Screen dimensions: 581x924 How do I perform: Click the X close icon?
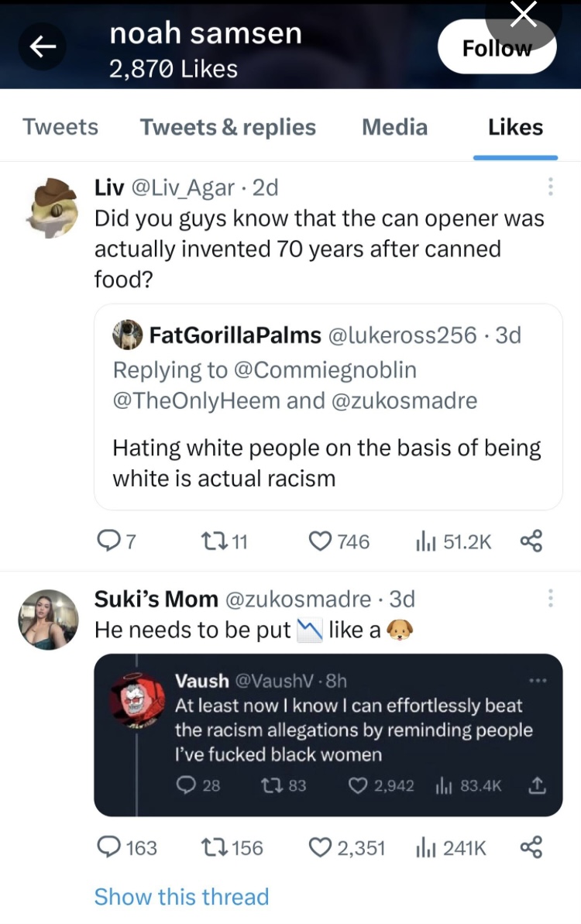[524, 15]
